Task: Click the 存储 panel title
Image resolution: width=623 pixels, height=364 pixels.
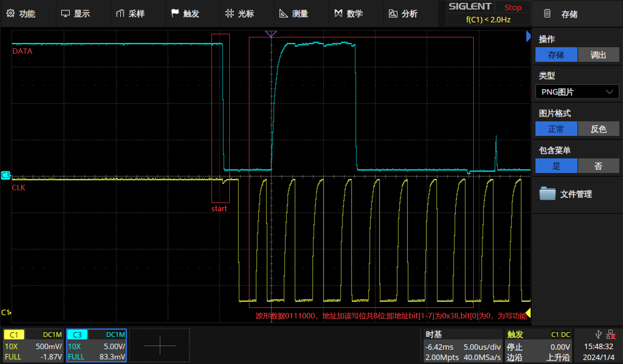Action: (569, 14)
